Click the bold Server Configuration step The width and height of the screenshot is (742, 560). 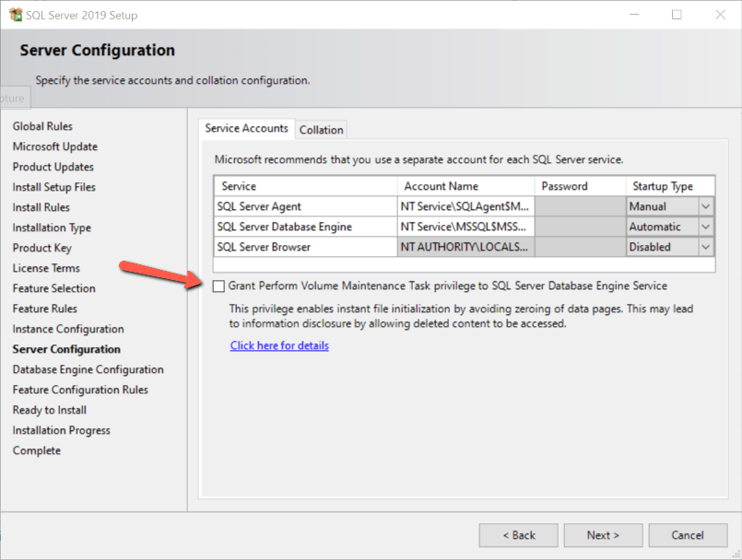coord(66,349)
